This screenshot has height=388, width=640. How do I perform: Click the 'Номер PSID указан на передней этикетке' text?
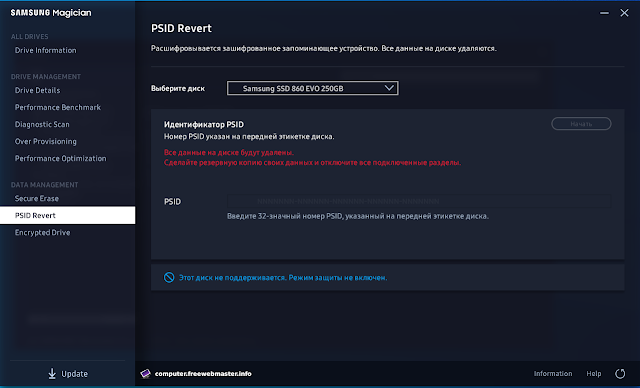coord(249,137)
